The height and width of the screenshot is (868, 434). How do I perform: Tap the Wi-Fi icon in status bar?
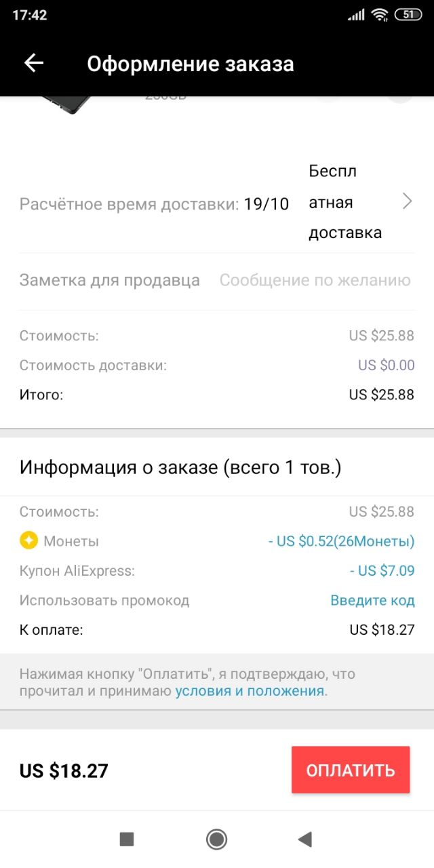(x=380, y=14)
